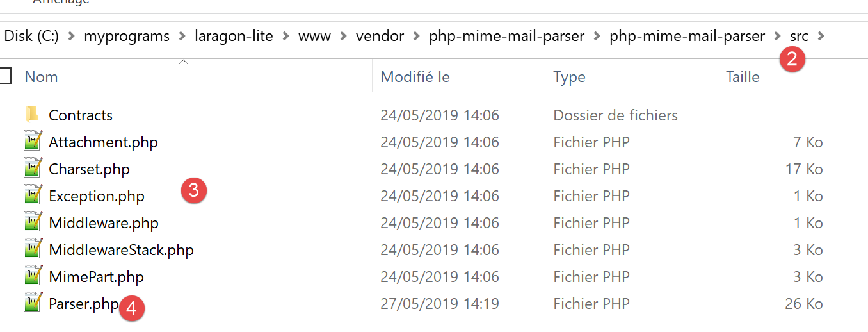
Task: Select the Attachment.php file icon
Action: (x=33, y=142)
